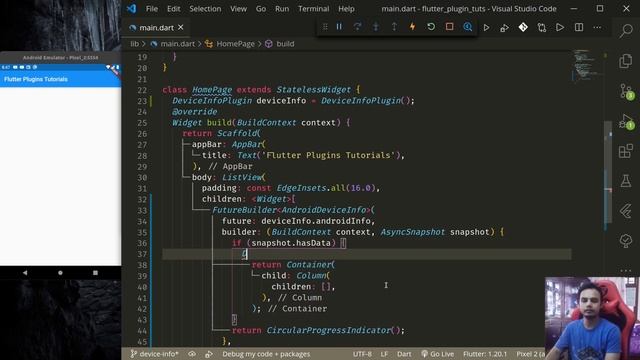Close the main.dart tab
Screen dimensions: 640x360
coord(181,27)
